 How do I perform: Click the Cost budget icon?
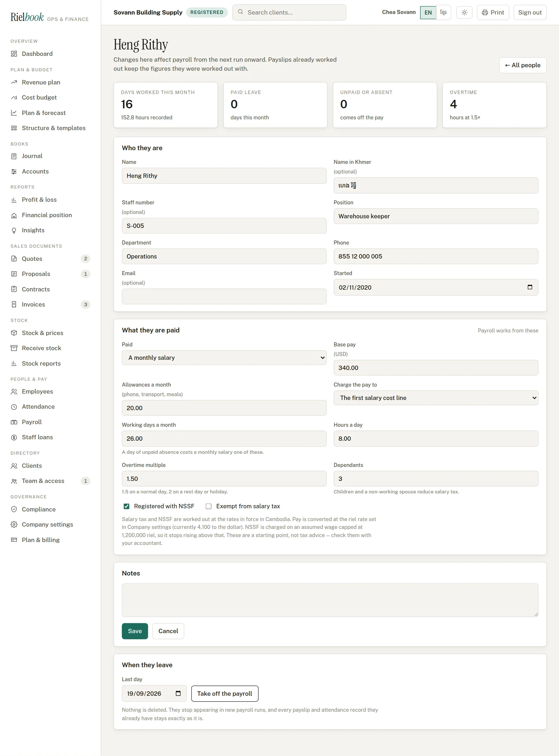pyautogui.click(x=14, y=98)
